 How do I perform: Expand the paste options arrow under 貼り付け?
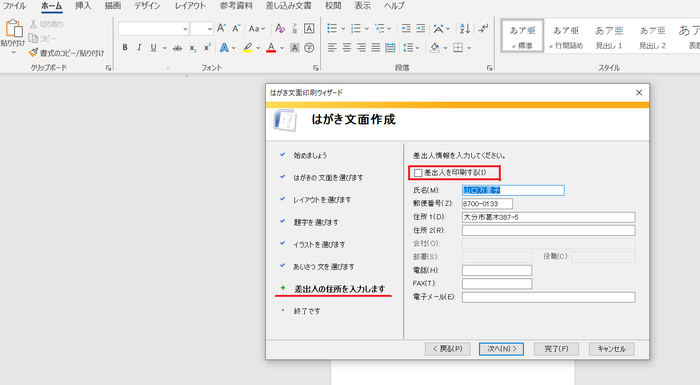13,52
